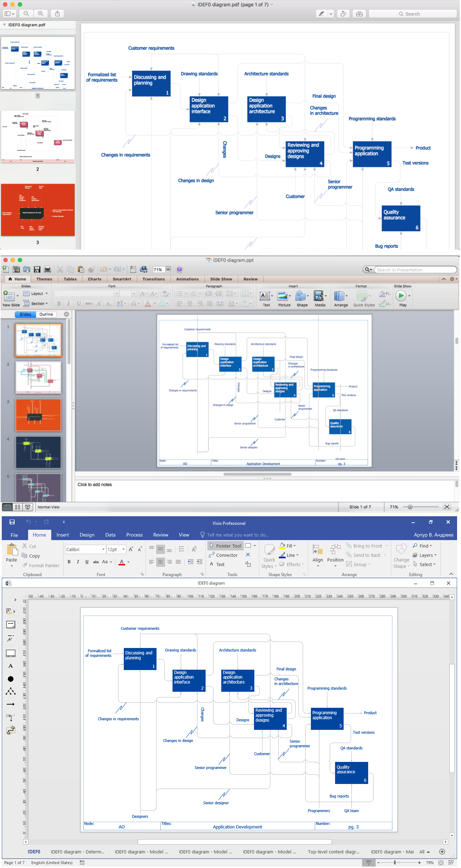Click Play slide show button in PowerPoint

point(403,299)
